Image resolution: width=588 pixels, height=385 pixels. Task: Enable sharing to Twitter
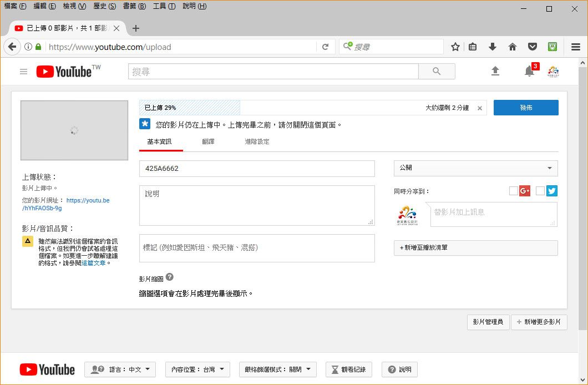click(541, 190)
